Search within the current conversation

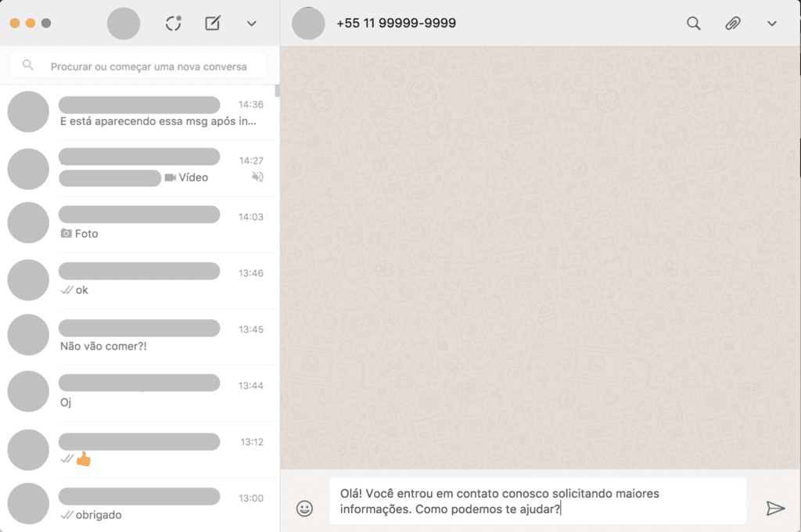(x=693, y=23)
